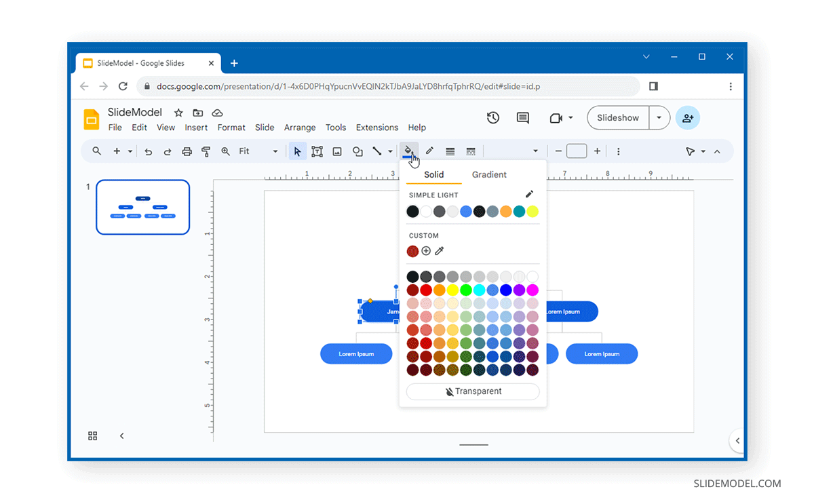Viewport: 814px width, 504px height.
Task: Add a custom color with plus icon
Action: 426,251
